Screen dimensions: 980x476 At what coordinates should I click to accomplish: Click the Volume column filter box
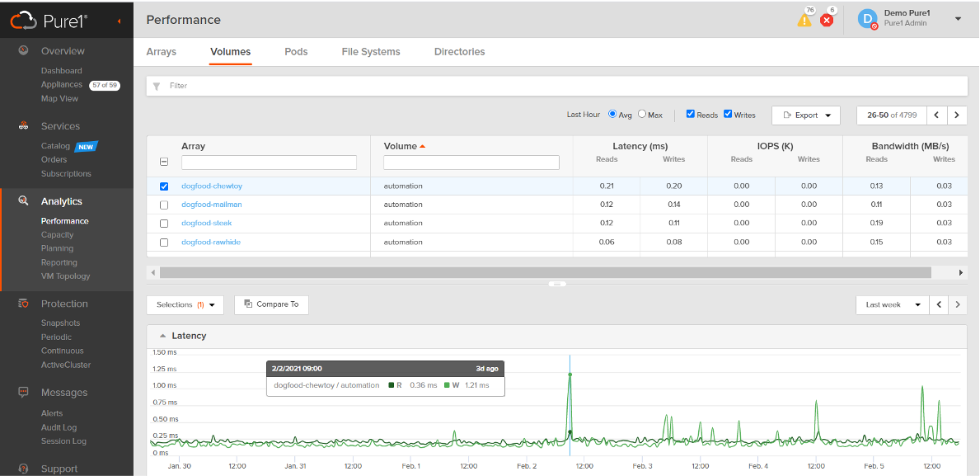click(471, 163)
